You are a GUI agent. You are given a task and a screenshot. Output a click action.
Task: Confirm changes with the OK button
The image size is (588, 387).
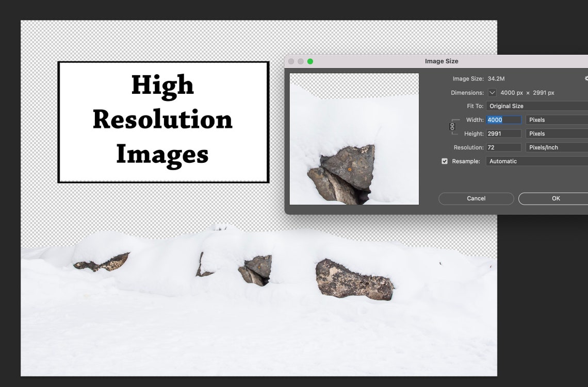[x=556, y=198]
